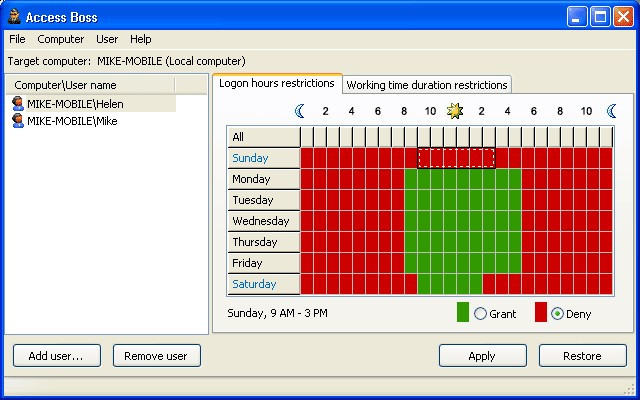This screenshot has height=400, width=640.
Task: Click the Restore button
Action: (583, 356)
